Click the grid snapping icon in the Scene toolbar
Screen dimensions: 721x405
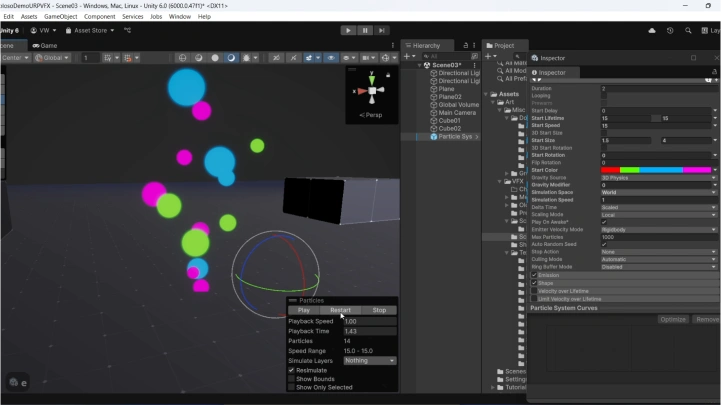point(128,57)
